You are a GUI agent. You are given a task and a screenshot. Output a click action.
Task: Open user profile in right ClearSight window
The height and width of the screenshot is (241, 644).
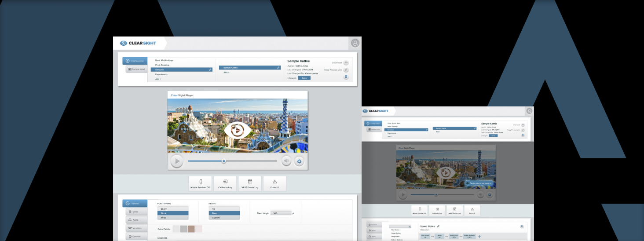[x=529, y=111]
